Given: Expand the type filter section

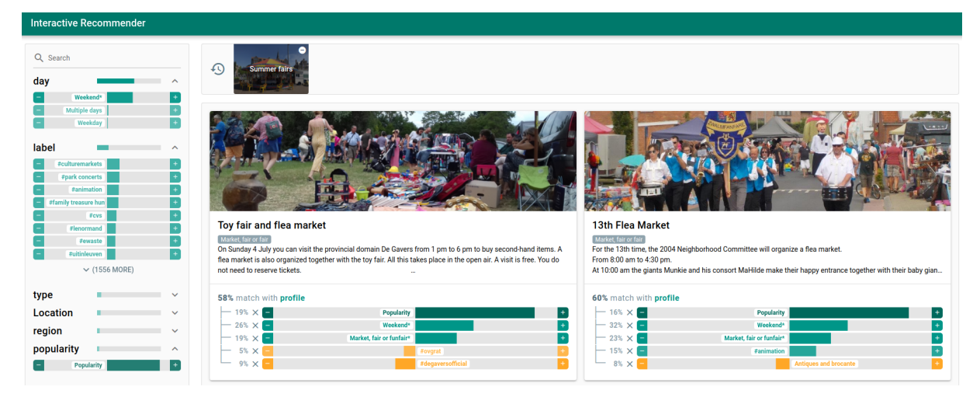Looking at the screenshot, I should pos(175,295).
